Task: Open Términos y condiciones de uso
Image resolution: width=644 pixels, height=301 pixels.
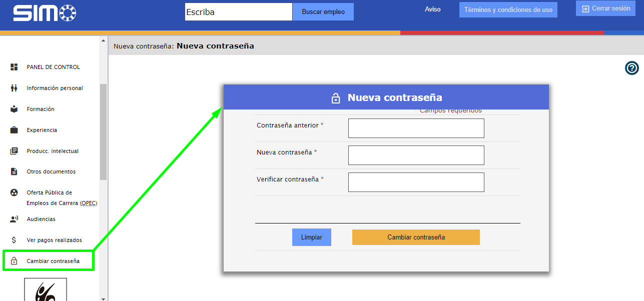Action: (x=508, y=10)
